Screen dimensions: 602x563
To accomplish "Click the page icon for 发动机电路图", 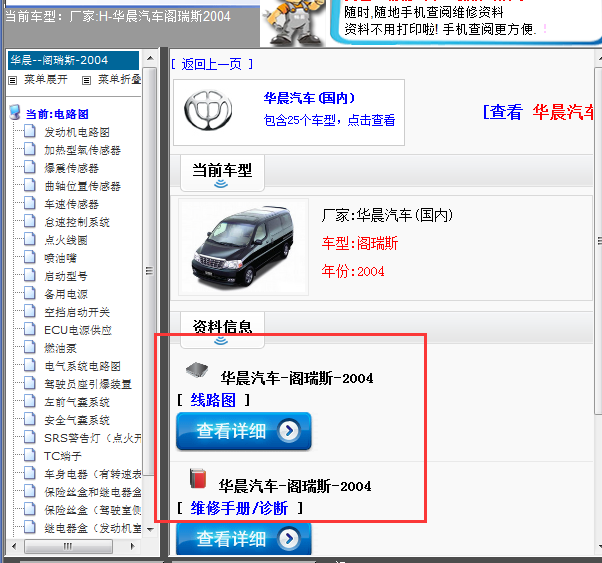I will [x=30, y=131].
